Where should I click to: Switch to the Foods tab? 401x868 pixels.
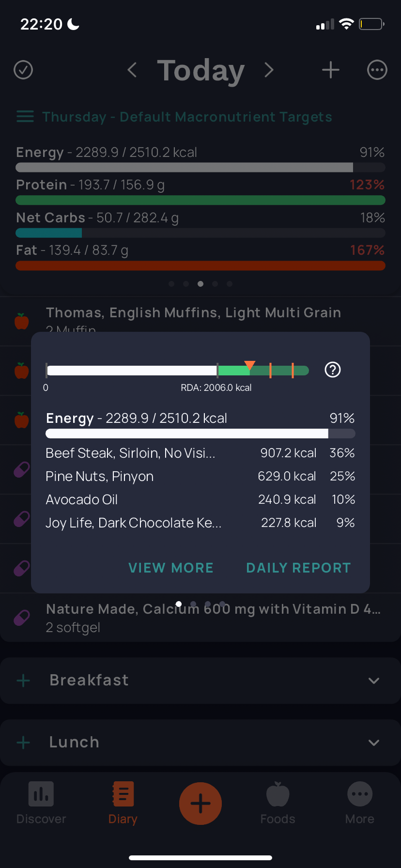(278, 803)
